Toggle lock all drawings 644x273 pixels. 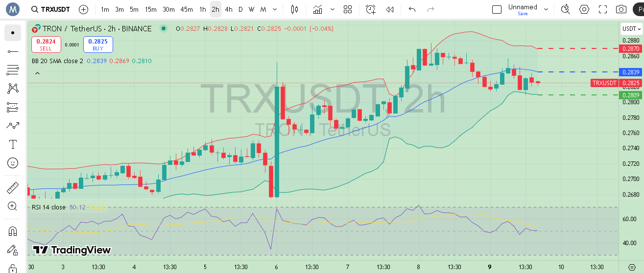(x=13, y=268)
